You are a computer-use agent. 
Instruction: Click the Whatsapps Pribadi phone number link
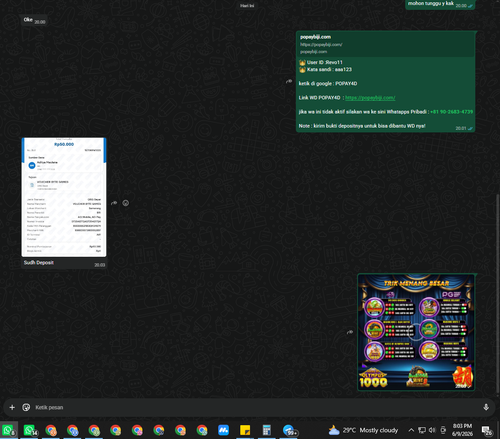[451, 112]
